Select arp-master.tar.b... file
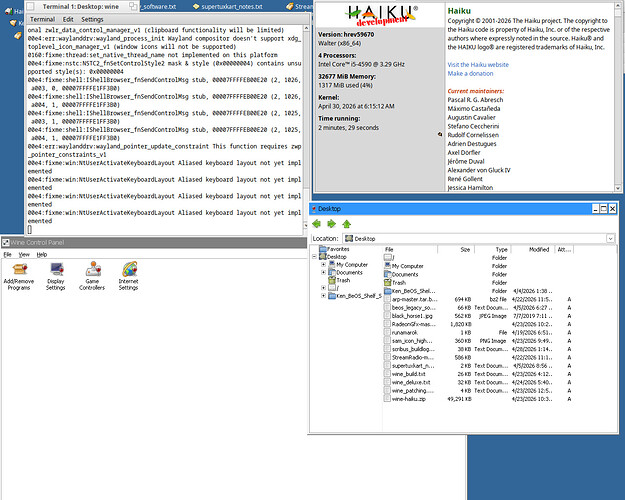 [x=410, y=299]
